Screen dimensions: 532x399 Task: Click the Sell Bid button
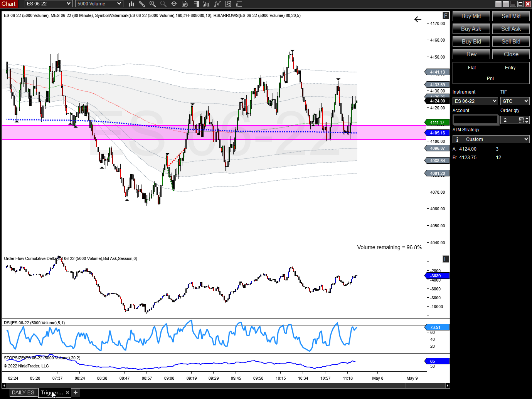(x=511, y=42)
